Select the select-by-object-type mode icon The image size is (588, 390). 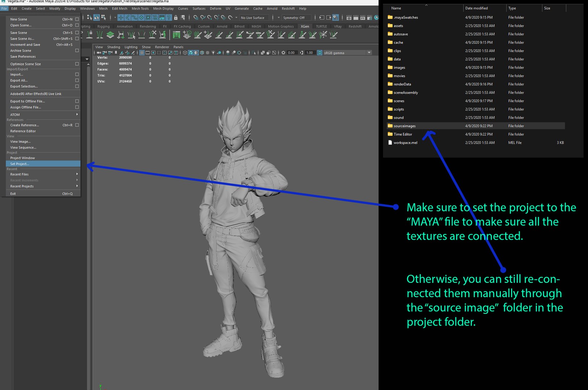[96, 17]
